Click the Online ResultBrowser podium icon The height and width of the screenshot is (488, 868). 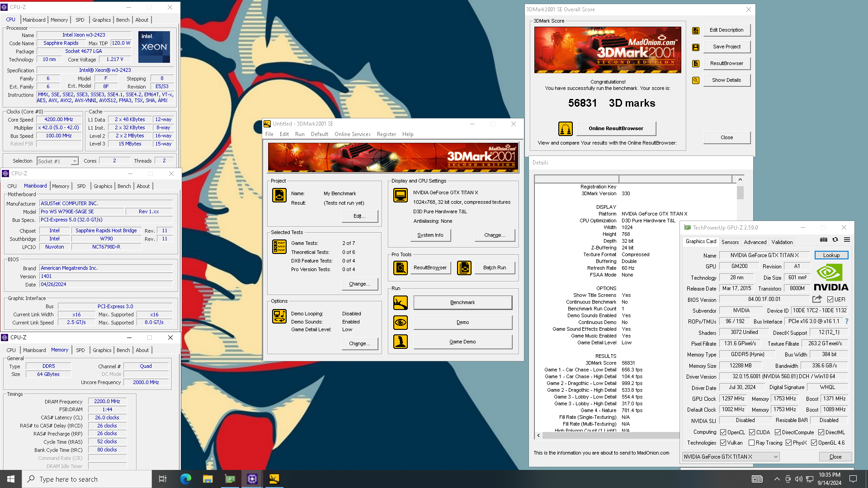[x=566, y=129]
